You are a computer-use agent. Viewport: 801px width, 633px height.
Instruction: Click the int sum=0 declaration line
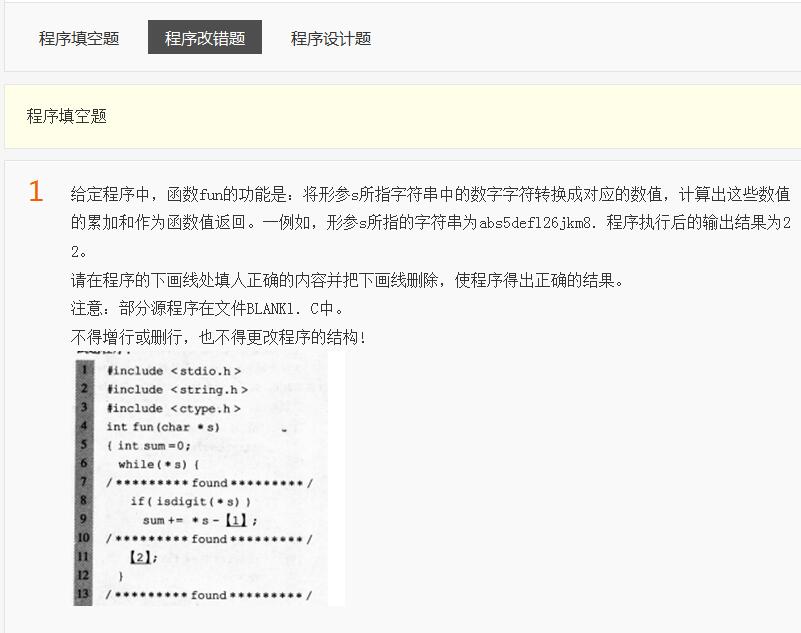tap(150, 446)
